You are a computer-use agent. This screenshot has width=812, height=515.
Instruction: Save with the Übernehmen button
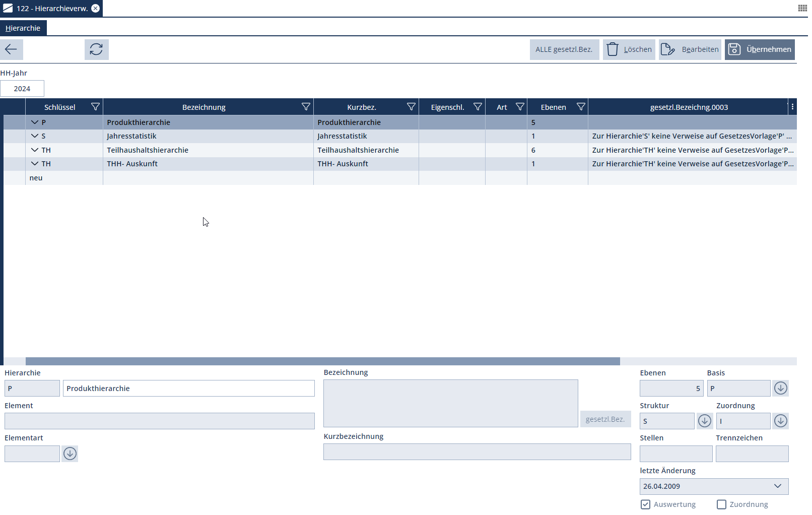(759, 49)
